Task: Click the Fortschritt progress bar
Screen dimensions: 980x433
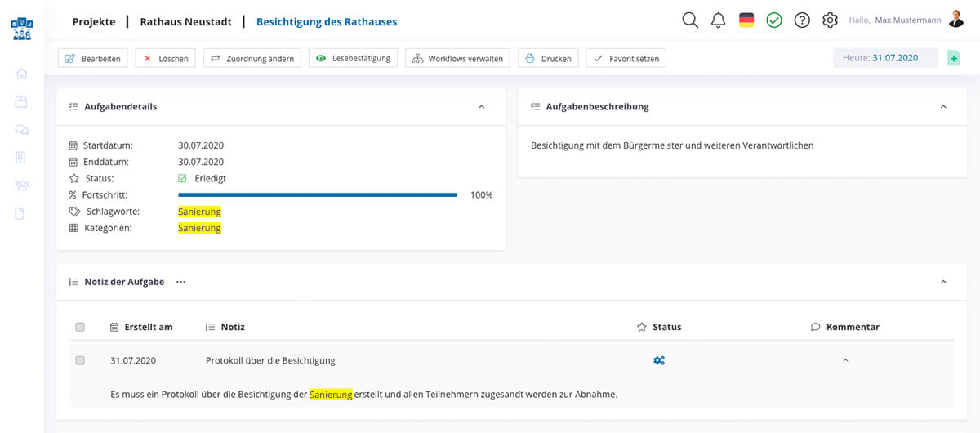Action: tap(318, 195)
